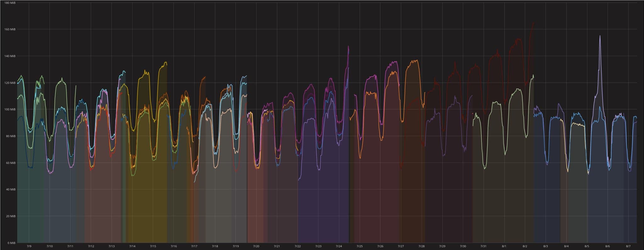Select the 20 MiB y-axis label
644x250 pixels.
[x=11, y=216]
